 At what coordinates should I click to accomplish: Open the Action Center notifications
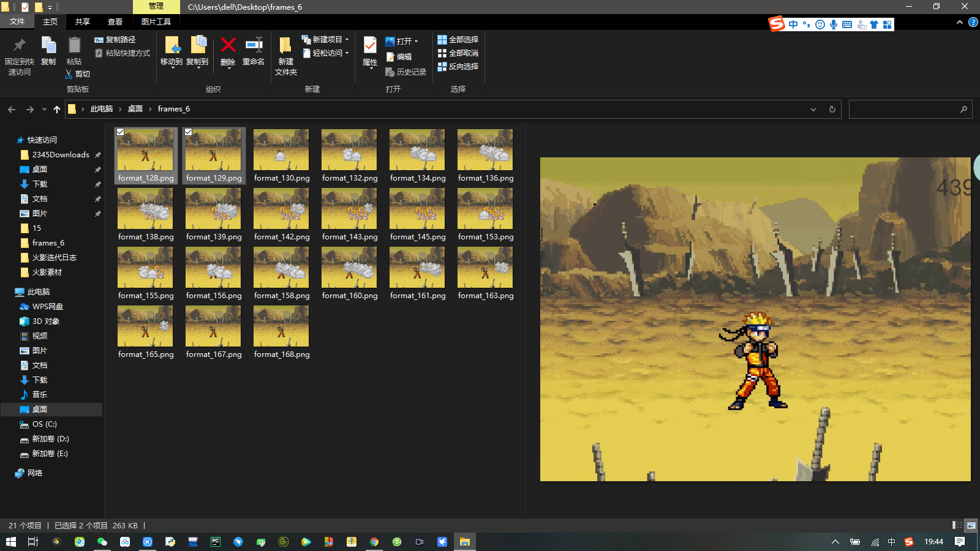point(960,542)
